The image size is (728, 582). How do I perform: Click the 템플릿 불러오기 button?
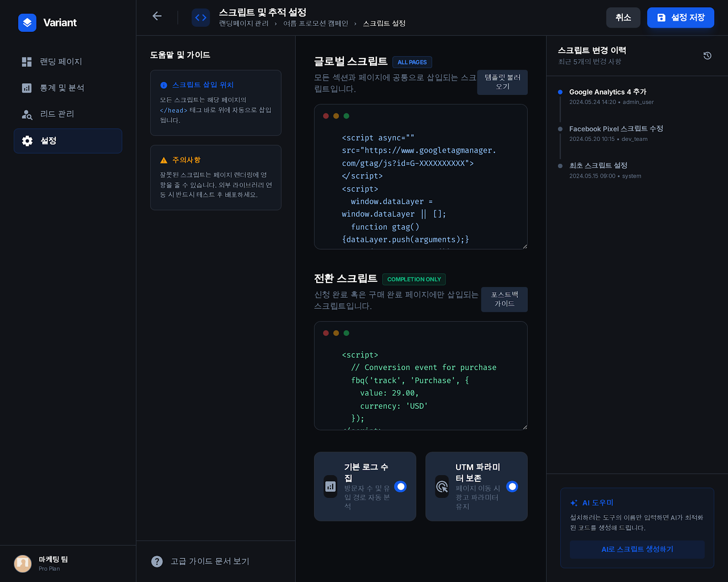[502, 82]
